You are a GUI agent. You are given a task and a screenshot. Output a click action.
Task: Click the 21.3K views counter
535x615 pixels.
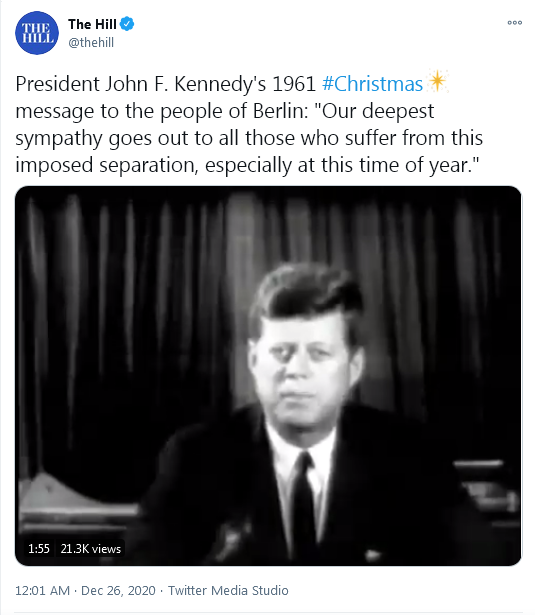click(x=91, y=548)
